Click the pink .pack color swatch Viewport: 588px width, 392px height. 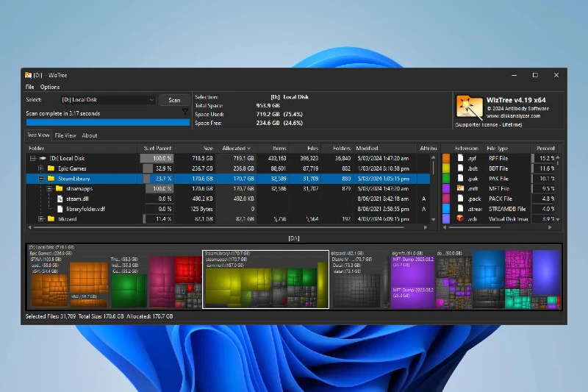pyautogui.click(x=446, y=199)
